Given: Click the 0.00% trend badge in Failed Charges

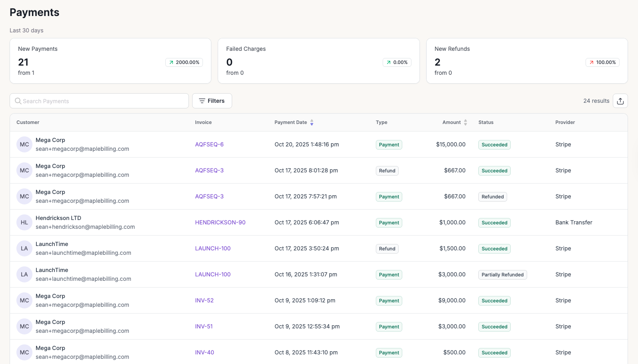Looking at the screenshot, I should click(397, 62).
